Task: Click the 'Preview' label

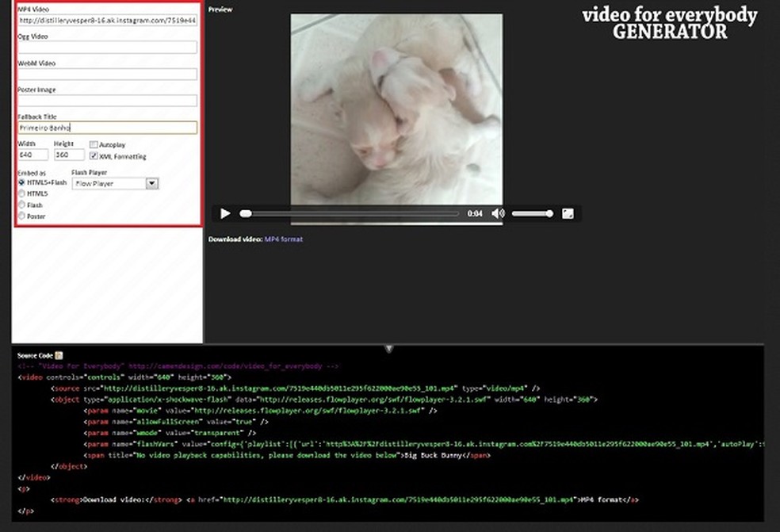Action: click(220, 10)
